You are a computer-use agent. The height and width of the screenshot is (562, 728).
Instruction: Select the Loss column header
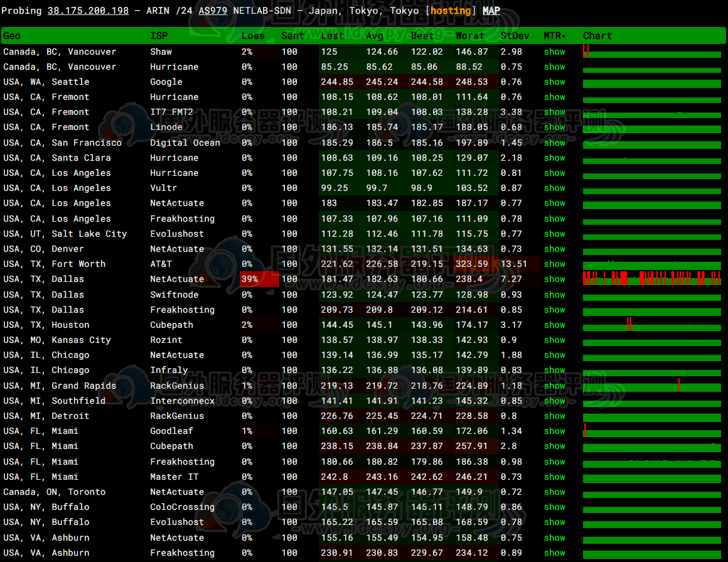pyautogui.click(x=253, y=36)
